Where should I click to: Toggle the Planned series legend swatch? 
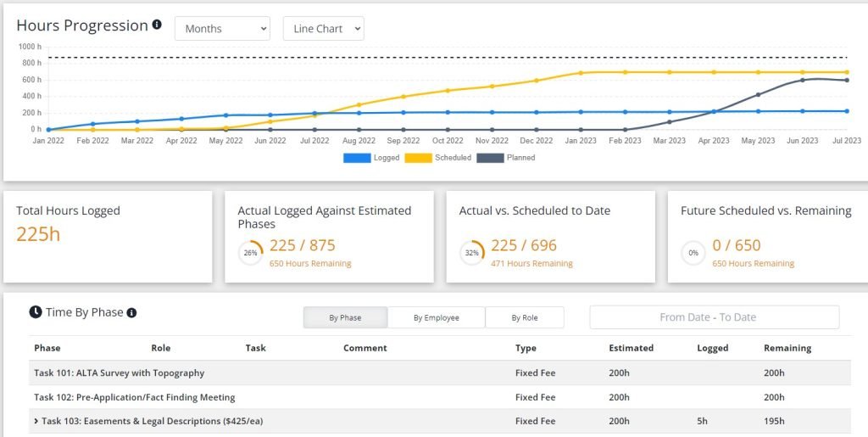(x=490, y=158)
